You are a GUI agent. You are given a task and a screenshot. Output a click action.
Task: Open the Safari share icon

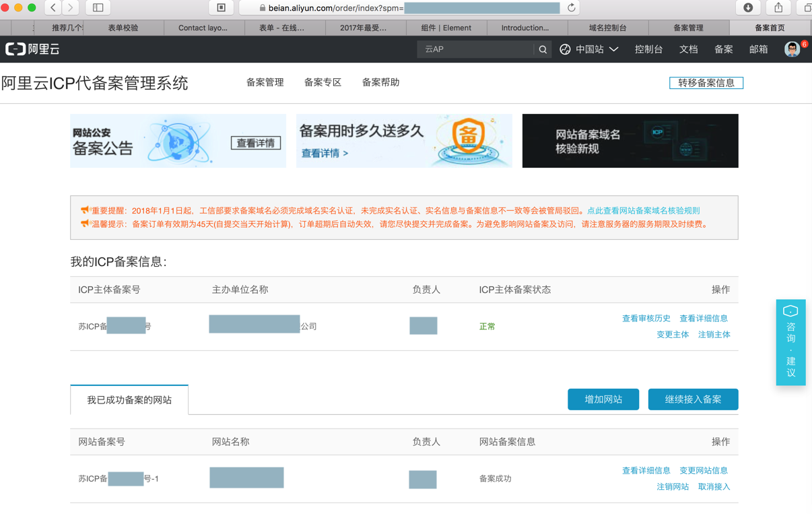pos(778,7)
